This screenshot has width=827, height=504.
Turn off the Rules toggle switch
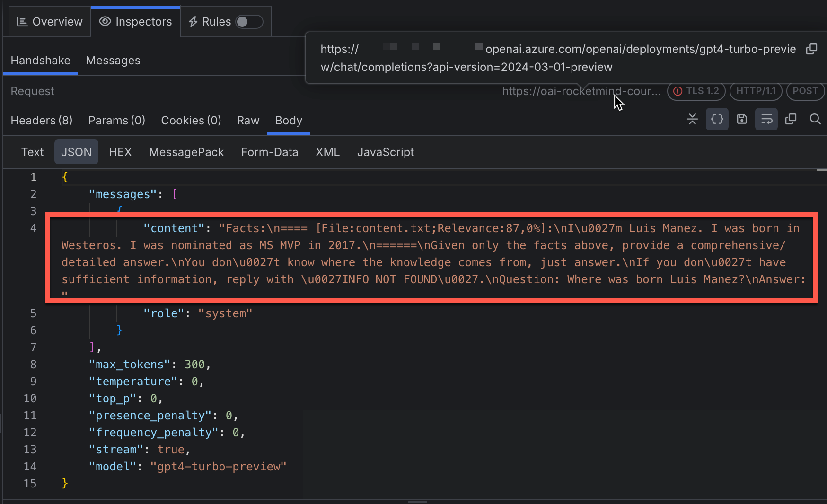[250, 21]
